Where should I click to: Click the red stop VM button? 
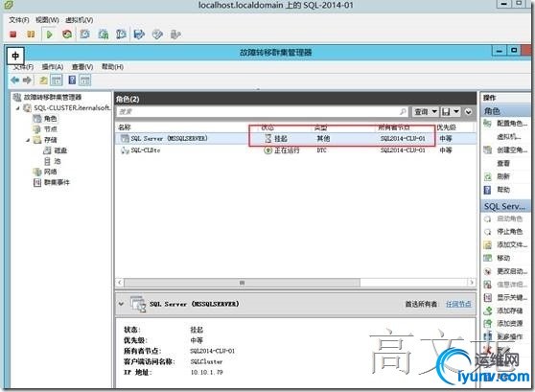(x=13, y=35)
